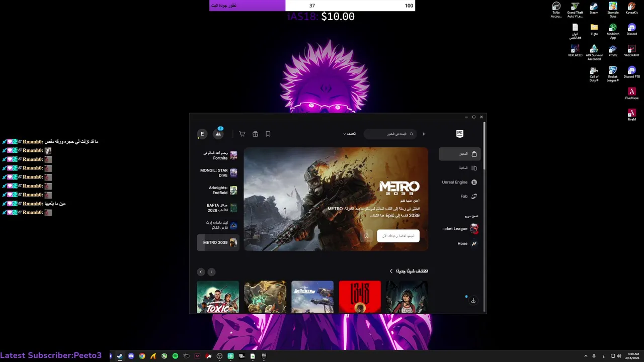Open the clock and date in taskbar
Screen dimensions: 644x362
pyautogui.click(x=633, y=356)
